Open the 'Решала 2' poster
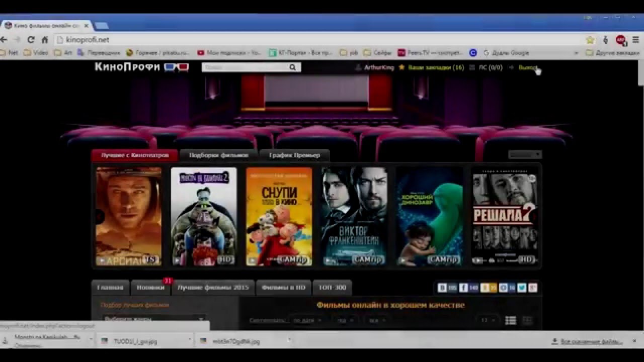Viewport: 644px width, 362px height. (505, 216)
